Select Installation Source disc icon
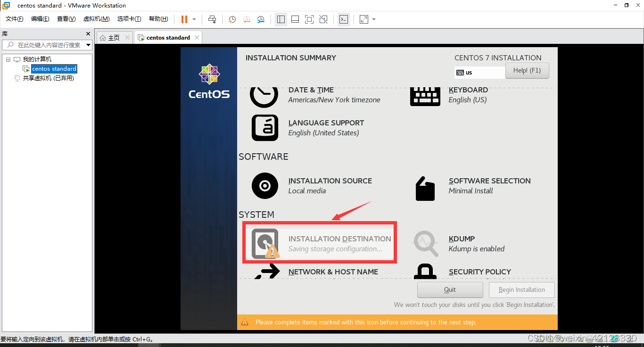Image resolution: width=644 pixels, height=347 pixels. click(264, 186)
